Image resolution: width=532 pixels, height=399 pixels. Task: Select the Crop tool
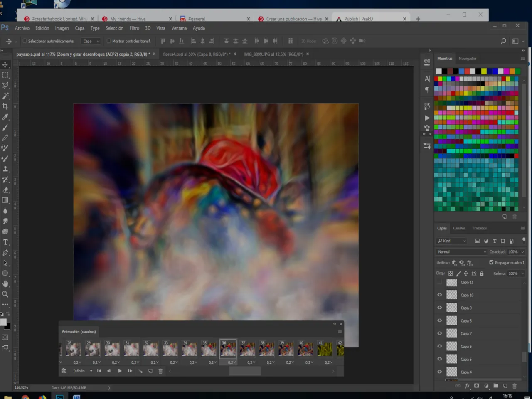coord(5,106)
